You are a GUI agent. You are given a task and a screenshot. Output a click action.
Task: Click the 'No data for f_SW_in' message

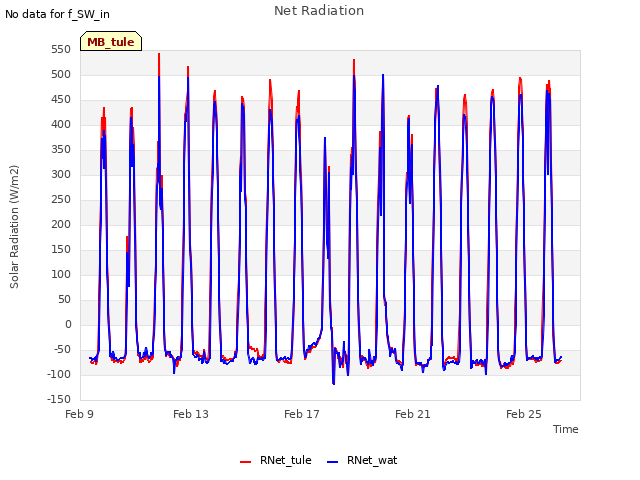(57, 14)
